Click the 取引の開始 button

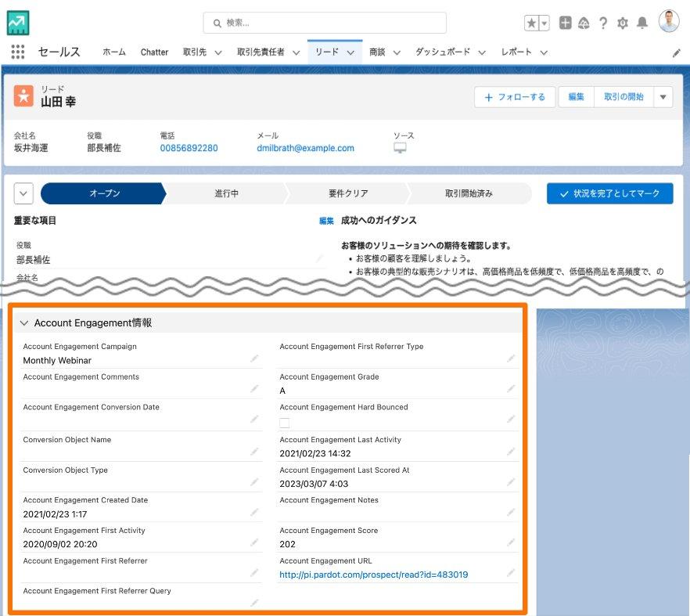tap(624, 97)
